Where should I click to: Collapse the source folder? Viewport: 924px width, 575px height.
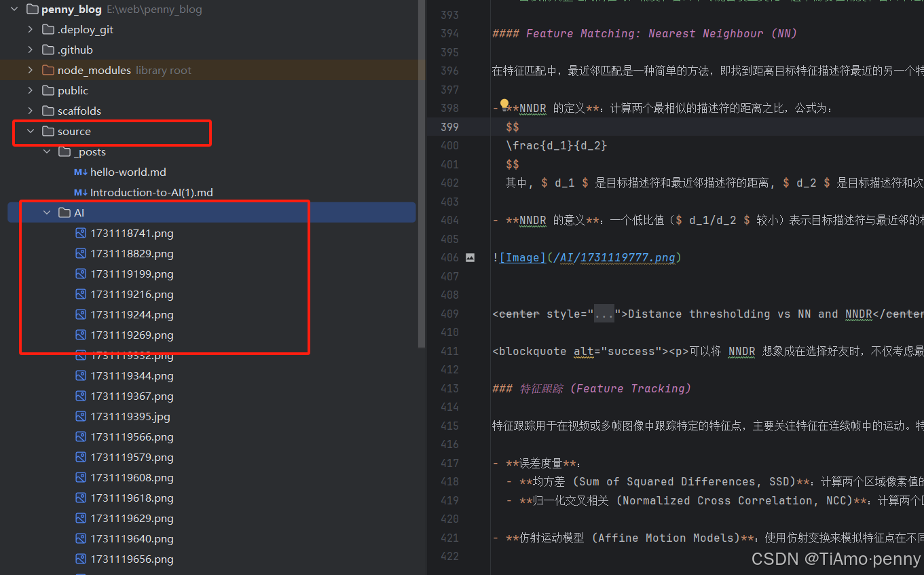click(x=31, y=132)
